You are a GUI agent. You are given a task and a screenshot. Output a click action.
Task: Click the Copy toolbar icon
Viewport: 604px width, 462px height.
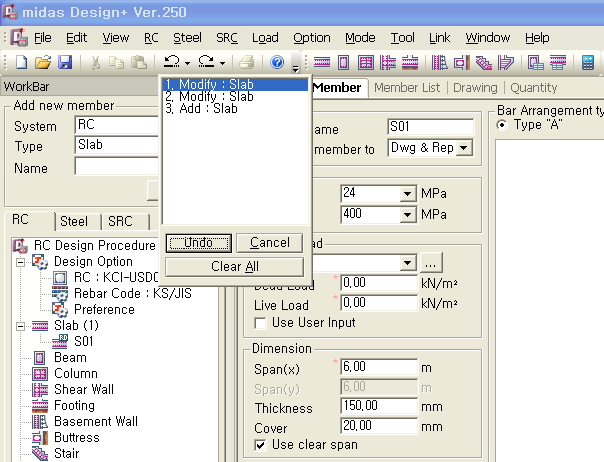[x=116, y=62]
